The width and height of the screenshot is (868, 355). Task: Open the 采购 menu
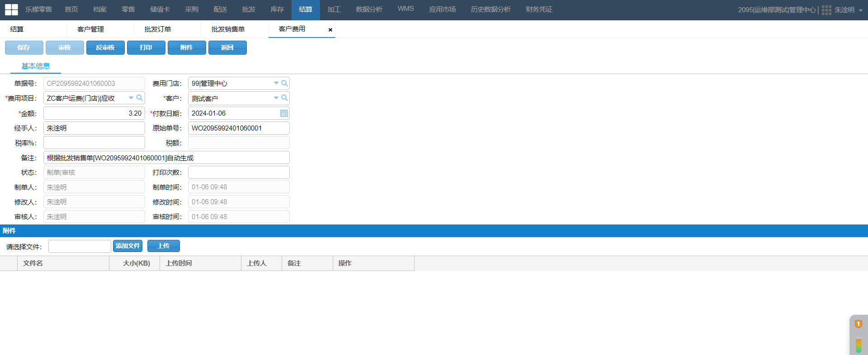click(192, 9)
